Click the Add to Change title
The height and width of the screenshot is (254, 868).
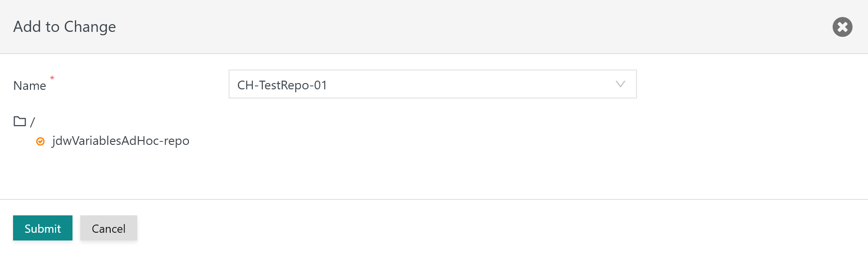[x=65, y=27]
